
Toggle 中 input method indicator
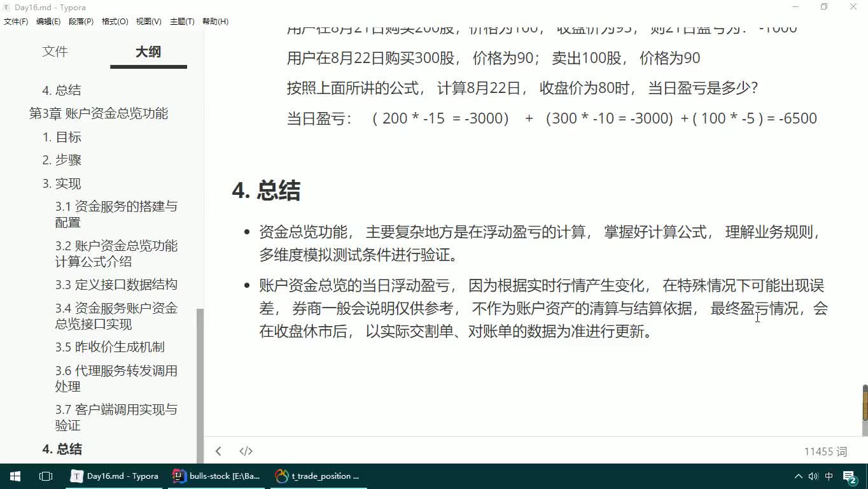pyautogui.click(x=829, y=476)
